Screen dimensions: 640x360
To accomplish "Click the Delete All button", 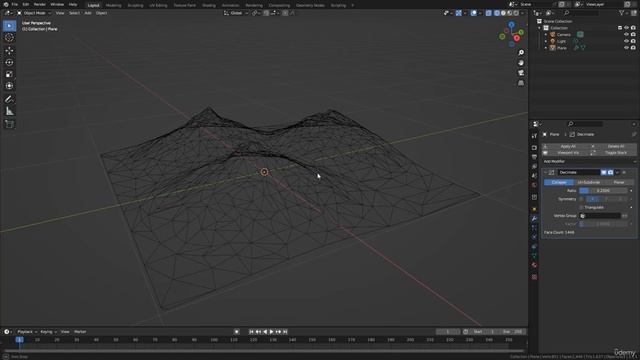I will coord(613,146).
